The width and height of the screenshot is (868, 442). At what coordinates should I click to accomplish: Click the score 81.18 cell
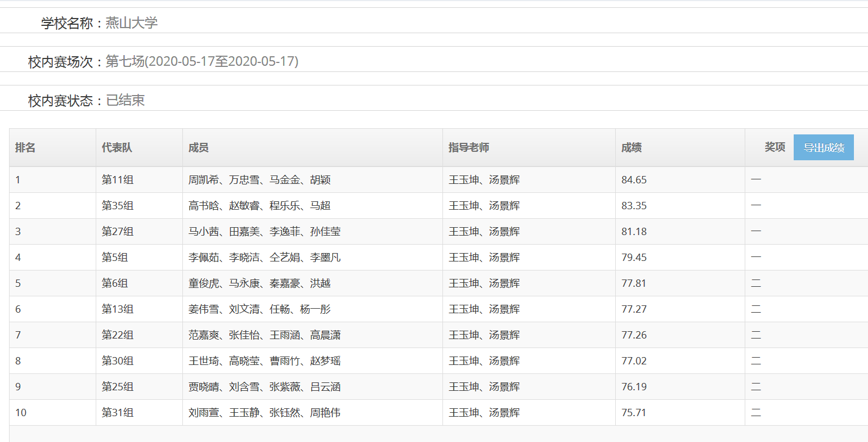click(x=634, y=232)
